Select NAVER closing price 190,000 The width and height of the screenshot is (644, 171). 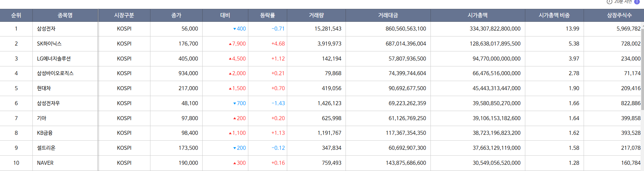tap(188, 163)
